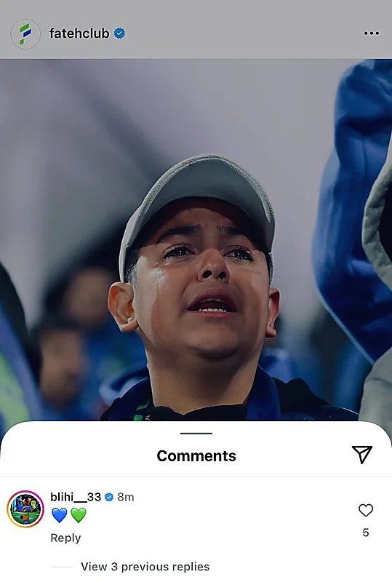Click the green heart emoji in comment
Screen dimensions: 392x582
point(79,515)
